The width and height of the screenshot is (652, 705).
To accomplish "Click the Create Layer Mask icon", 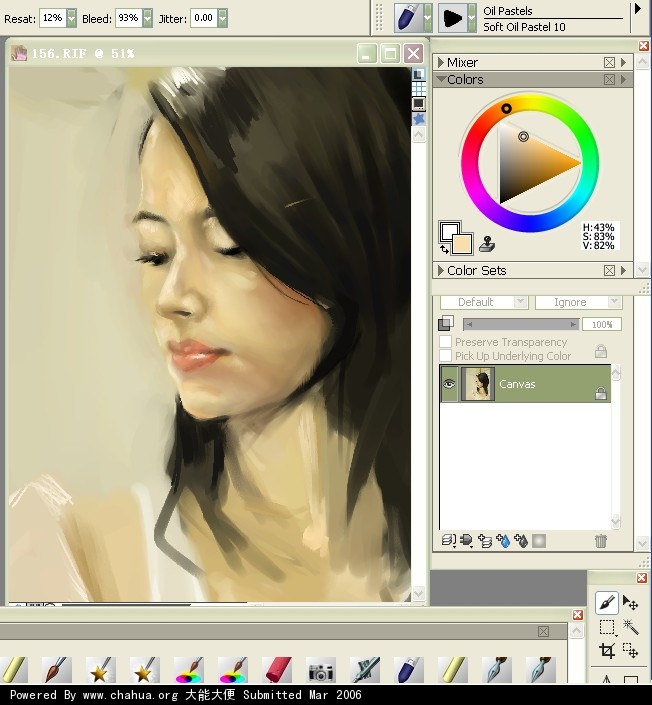I will coord(539,540).
